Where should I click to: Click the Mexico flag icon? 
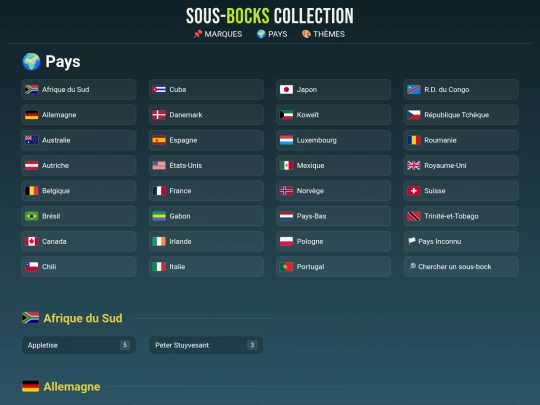(x=286, y=166)
